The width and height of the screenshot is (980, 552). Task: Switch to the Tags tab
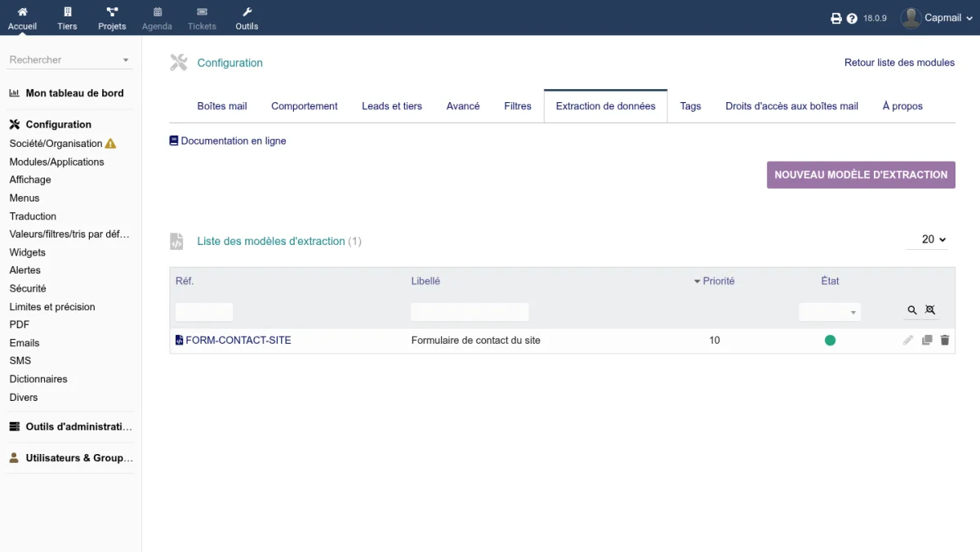click(x=691, y=106)
